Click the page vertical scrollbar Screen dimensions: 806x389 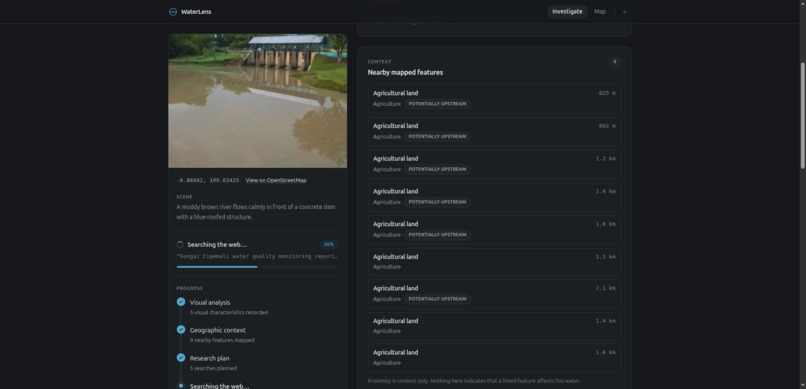(802, 116)
